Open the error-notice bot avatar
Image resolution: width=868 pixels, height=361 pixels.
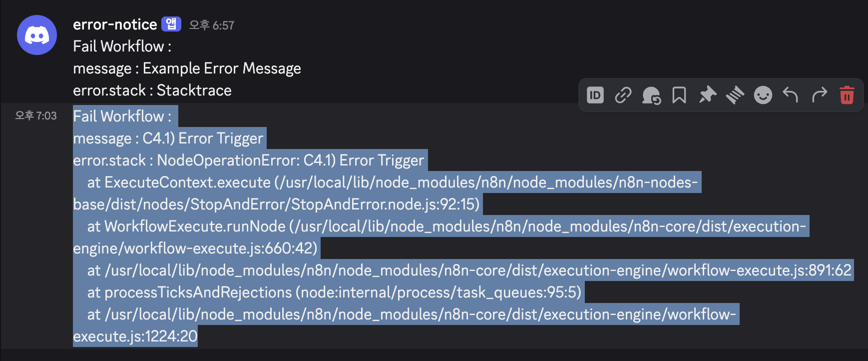[x=37, y=35]
